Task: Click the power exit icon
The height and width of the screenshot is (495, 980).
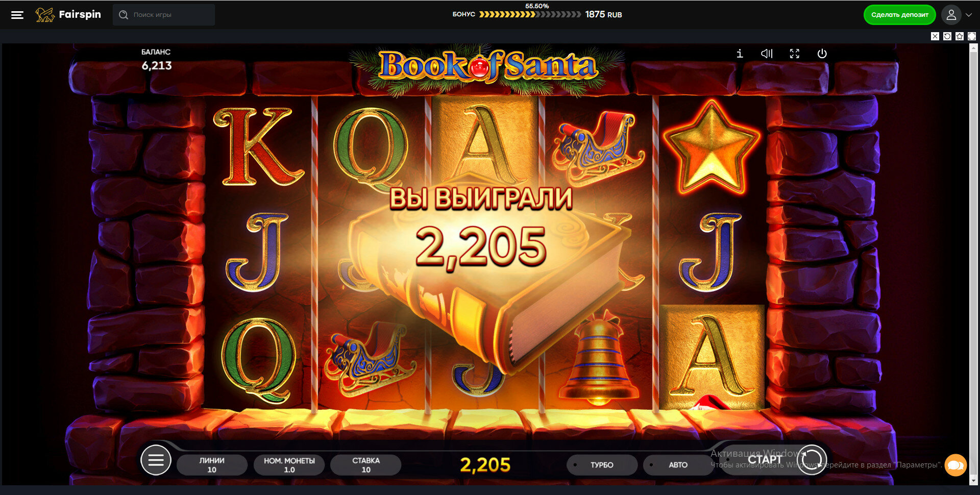Action: [x=822, y=54]
